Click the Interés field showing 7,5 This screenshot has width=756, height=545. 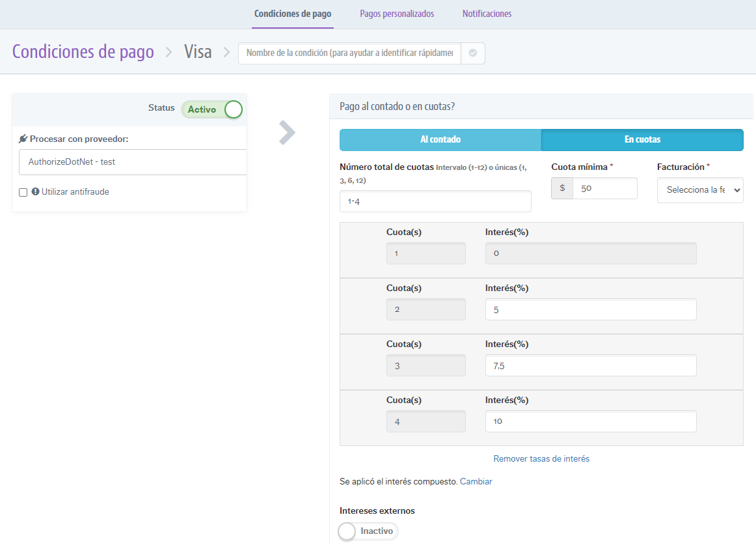coord(591,365)
